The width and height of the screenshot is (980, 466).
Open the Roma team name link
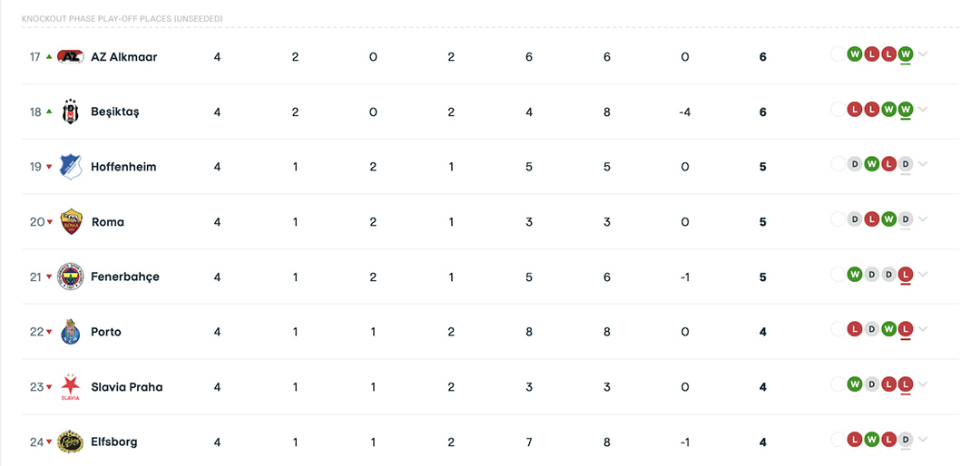107,222
